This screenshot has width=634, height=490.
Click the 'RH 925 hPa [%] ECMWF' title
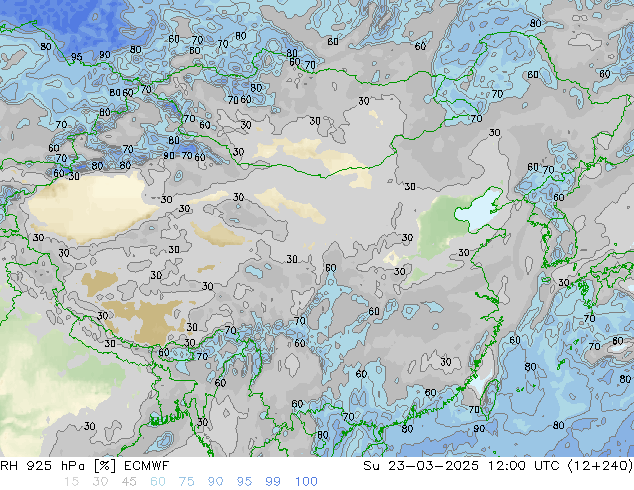tap(85, 466)
